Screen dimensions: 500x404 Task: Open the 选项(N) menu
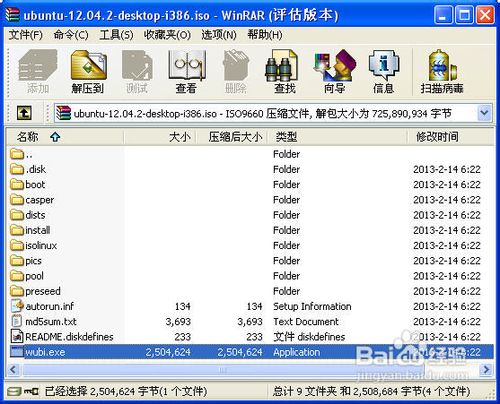[x=219, y=35]
